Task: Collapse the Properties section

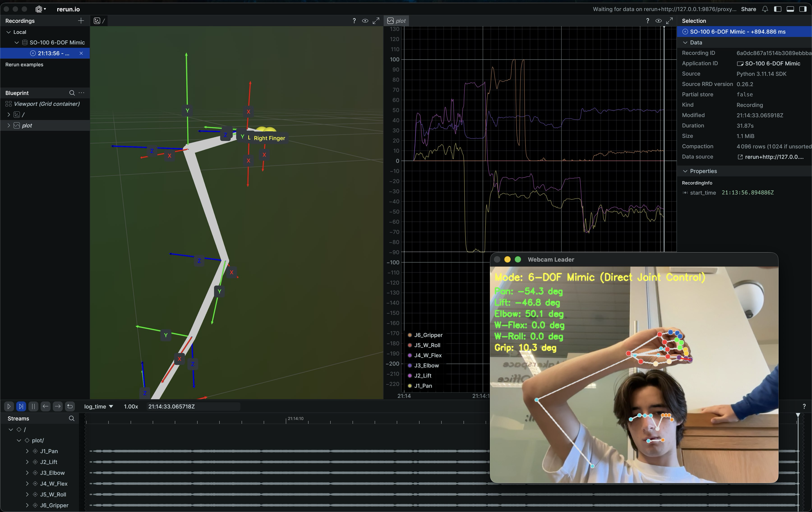Action: point(685,171)
